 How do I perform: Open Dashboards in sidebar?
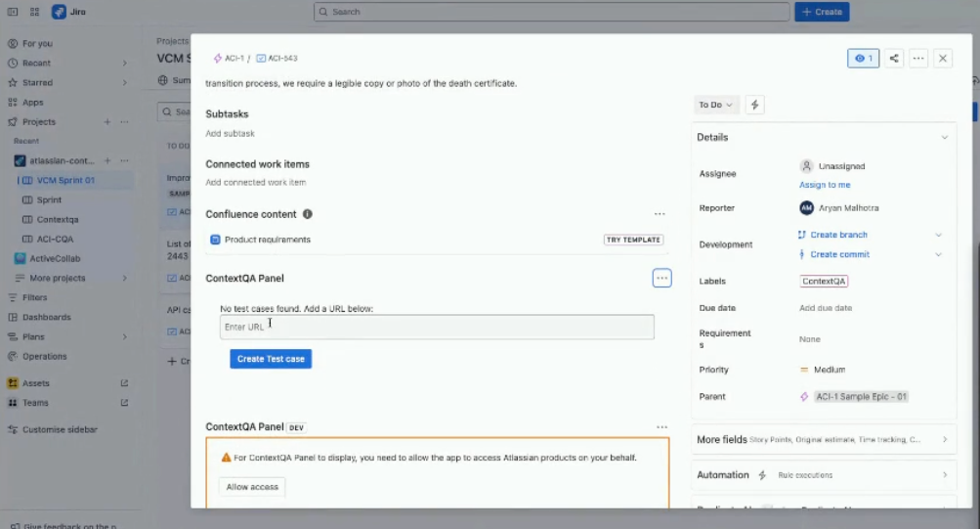(46, 317)
